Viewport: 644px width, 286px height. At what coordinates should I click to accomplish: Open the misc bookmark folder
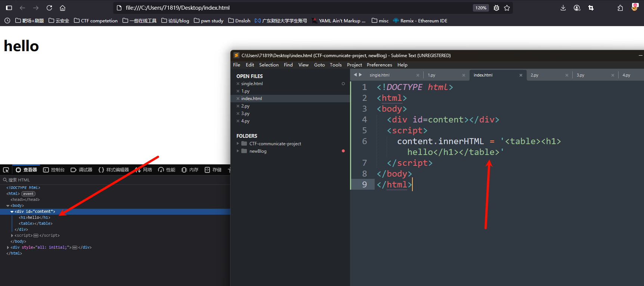pyautogui.click(x=380, y=21)
